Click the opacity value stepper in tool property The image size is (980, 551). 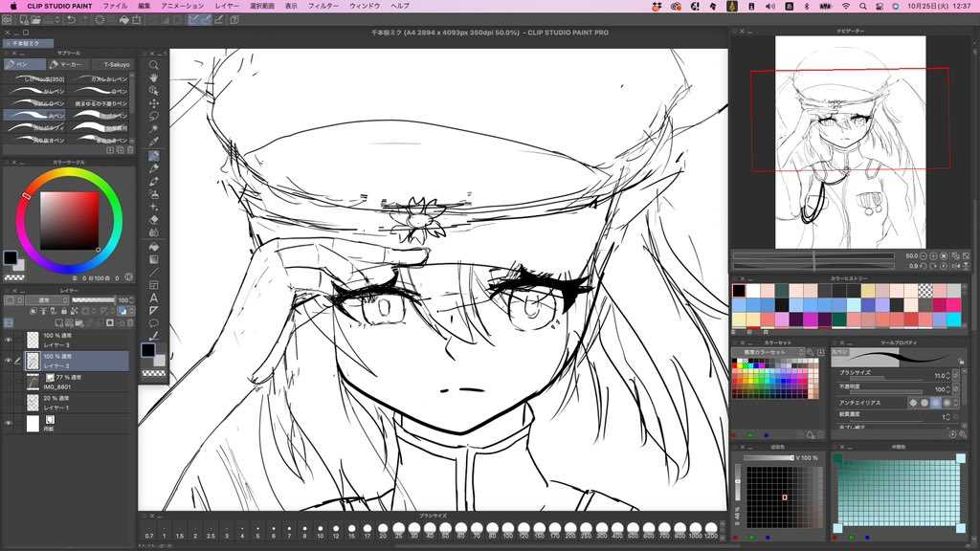pyautogui.click(x=948, y=389)
